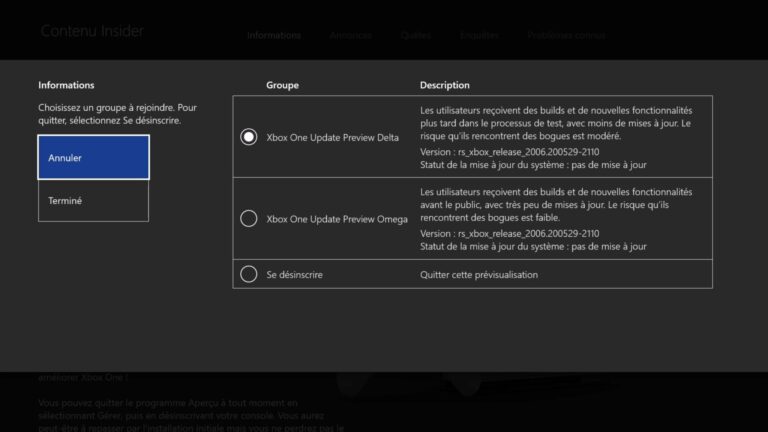Click the Description column header
This screenshot has height=432, width=768.
(x=444, y=85)
